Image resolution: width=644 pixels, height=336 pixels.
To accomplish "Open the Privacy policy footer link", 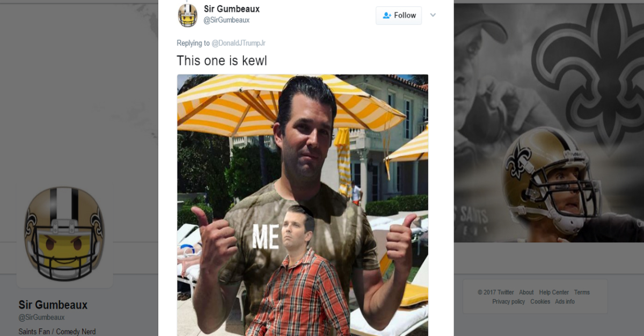I will tap(508, 302).
